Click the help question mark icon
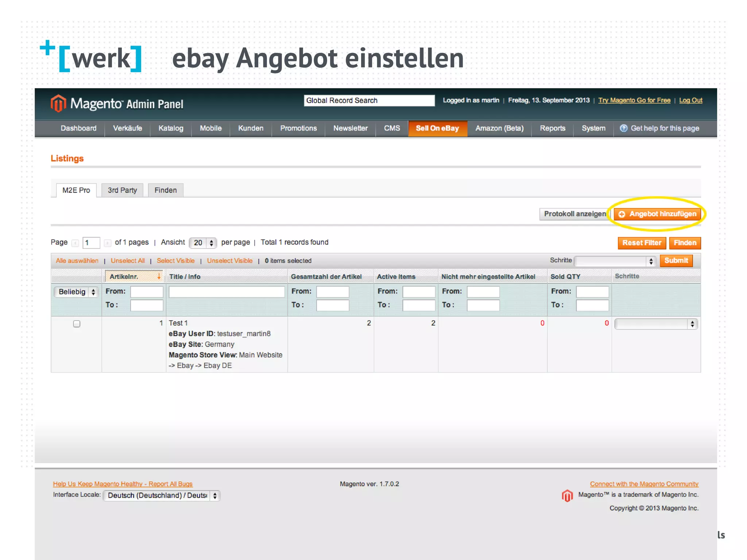The width and height of the screenshot is (747, 560). click(x=623, y=128)
